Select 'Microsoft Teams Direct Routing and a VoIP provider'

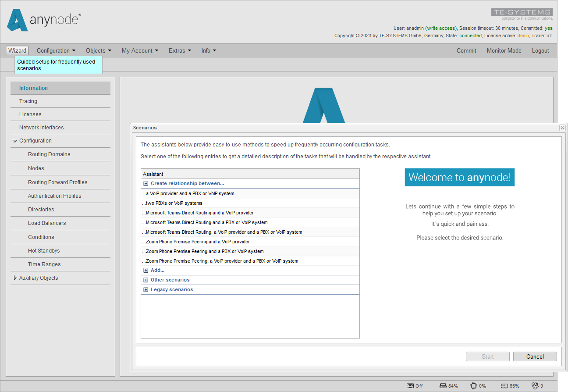(x=250, y=213)
